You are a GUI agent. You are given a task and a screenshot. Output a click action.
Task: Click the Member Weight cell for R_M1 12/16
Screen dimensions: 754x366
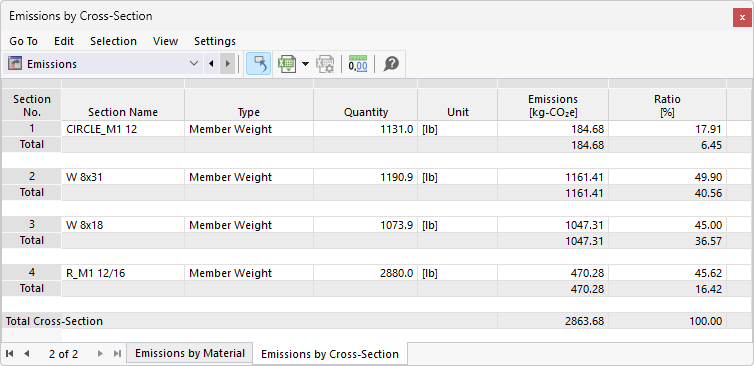pos(249,273)
